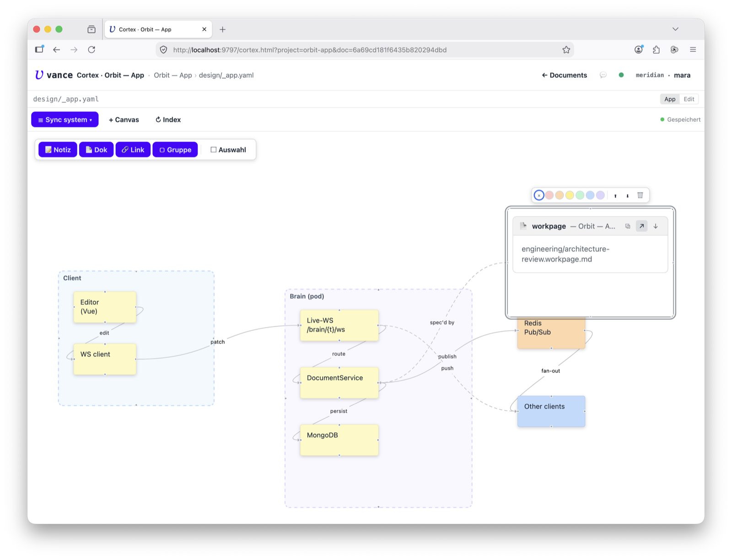
Task: Select the Other clients node
Action: pos(551,411)
